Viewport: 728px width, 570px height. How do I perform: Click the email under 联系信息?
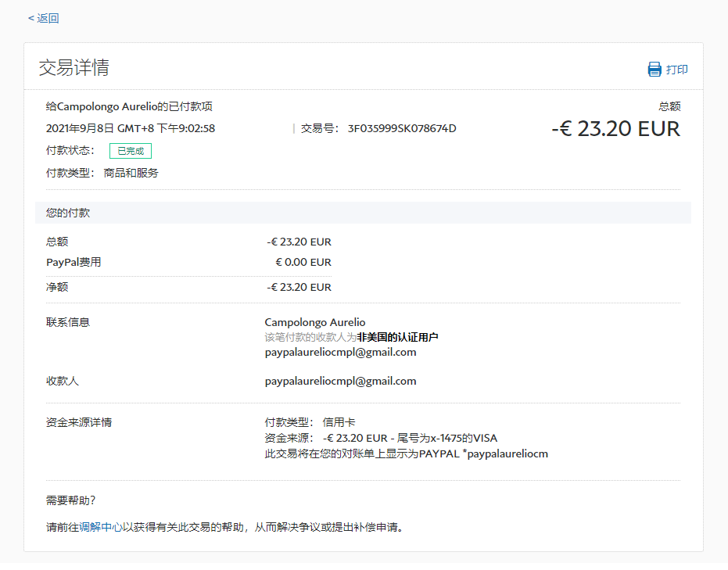pos(340,352)
